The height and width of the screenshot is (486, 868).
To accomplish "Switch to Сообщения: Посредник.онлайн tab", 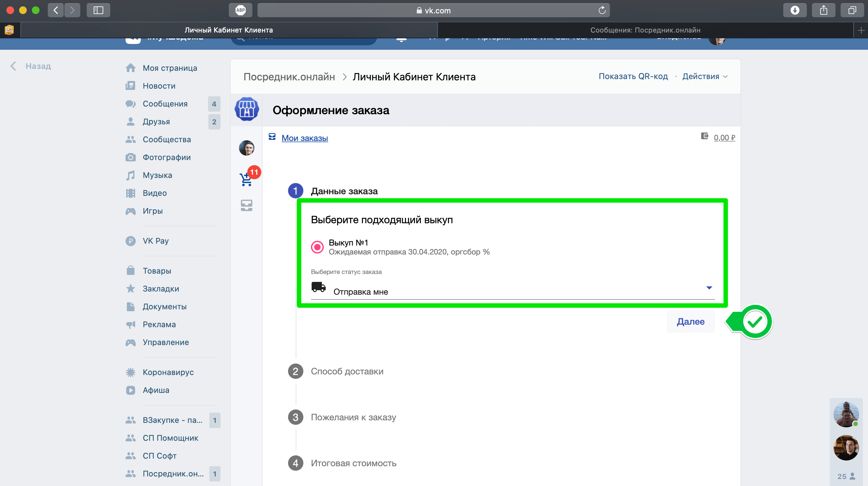I will pos(645,30).
